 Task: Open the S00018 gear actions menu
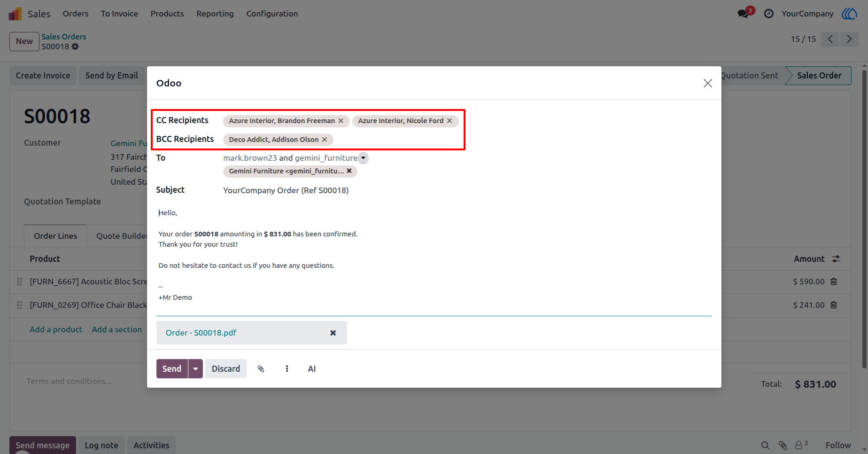click(75, 47)
